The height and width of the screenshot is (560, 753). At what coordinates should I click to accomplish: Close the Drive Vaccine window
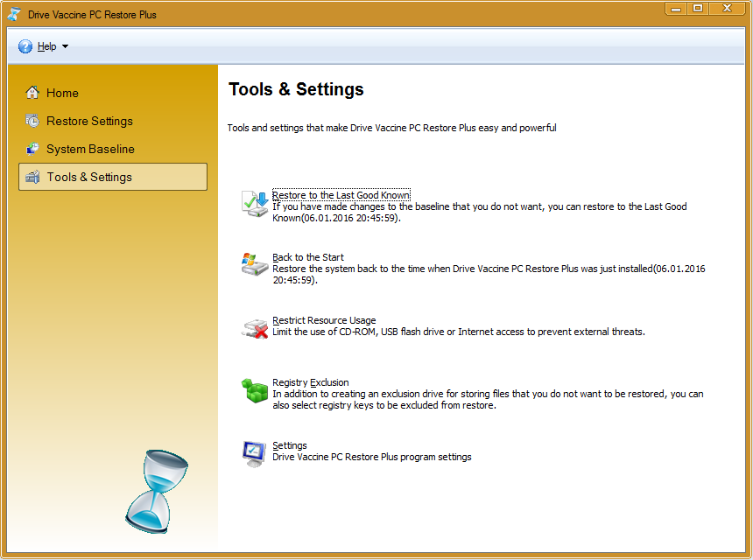727,9
